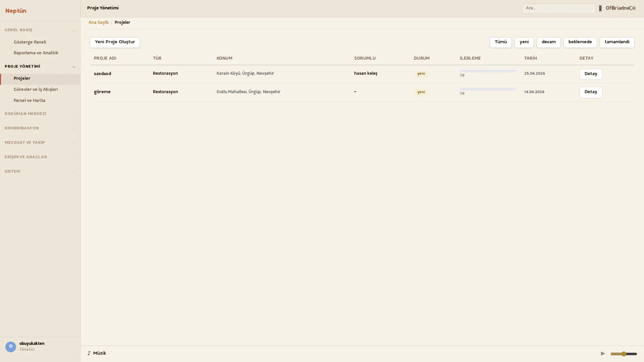The image size is (644, 362).
Task: Click the İLERLEME column header
Action: click(x=470, y=58)
